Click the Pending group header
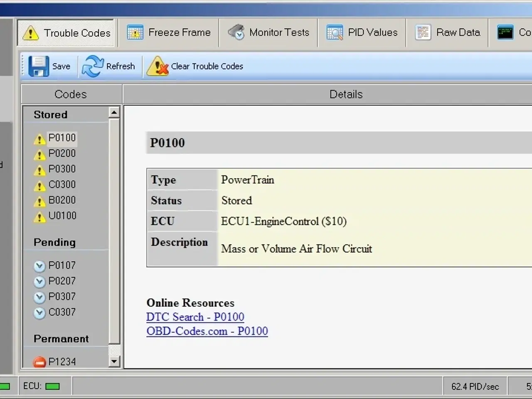532x399 pixels. [x=54, y=242]
